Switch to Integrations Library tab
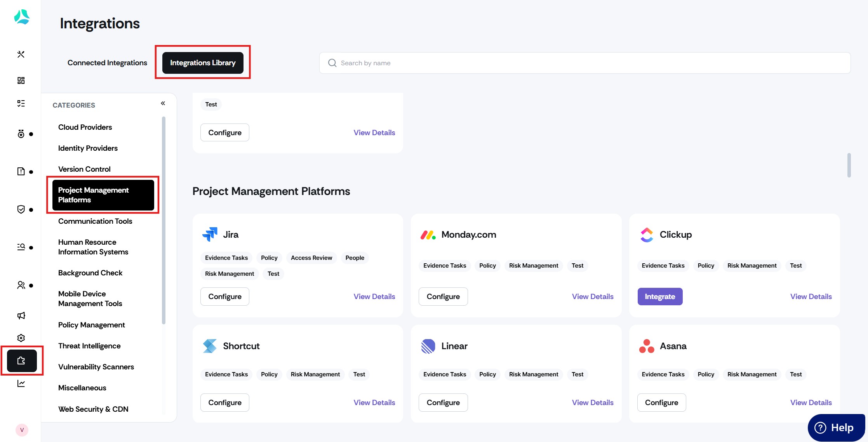Image resolution: width=868 pixels, height=442 pixels. pos(203,63)
